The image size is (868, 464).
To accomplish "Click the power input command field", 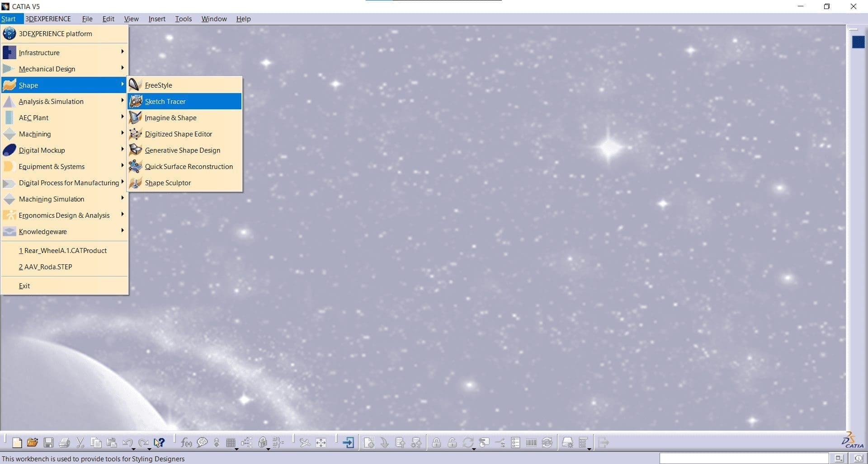I will pyautogui.click(x=744, y=458).
